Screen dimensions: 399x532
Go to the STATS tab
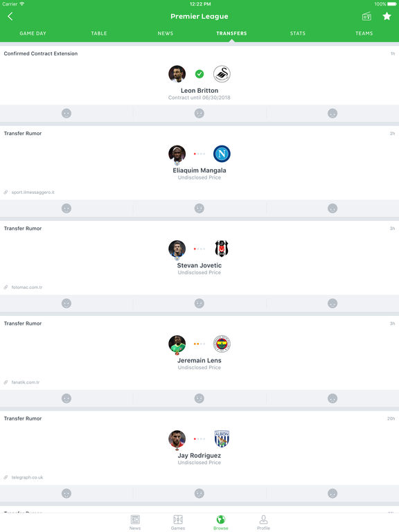pyautogui.click(x=298, y=33)
